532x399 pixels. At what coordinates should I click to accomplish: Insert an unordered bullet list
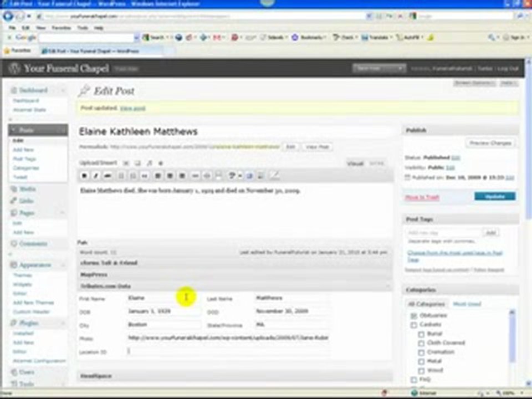[121, 176]
